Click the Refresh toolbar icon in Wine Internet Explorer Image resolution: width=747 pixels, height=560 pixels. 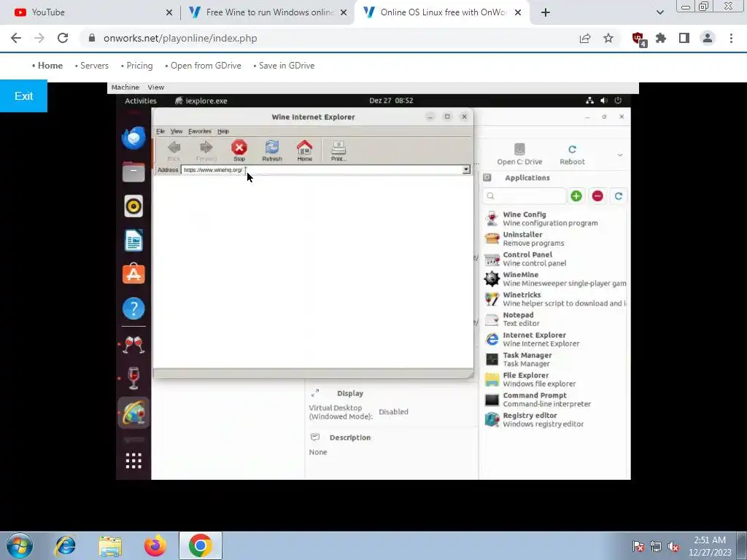point(272,150)
